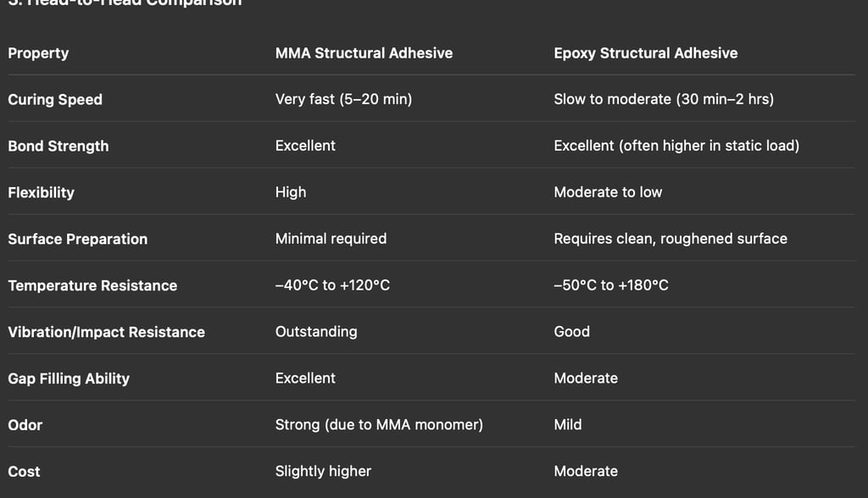This screenshot has height=498, width=868.
Task: Click 'Strong (due to MMA monomer)' odor cell
Action: (379, 425)
